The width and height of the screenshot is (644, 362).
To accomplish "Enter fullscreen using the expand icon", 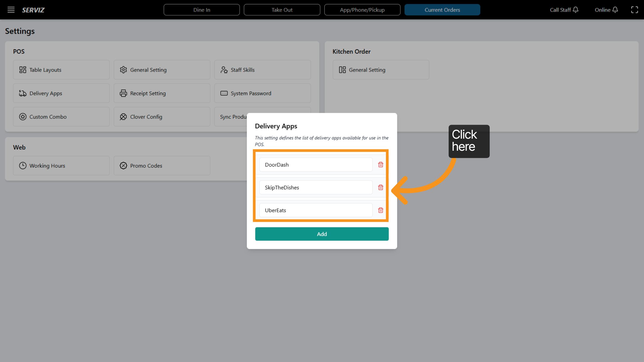I will pyautogui.click(x=635, y=10).
